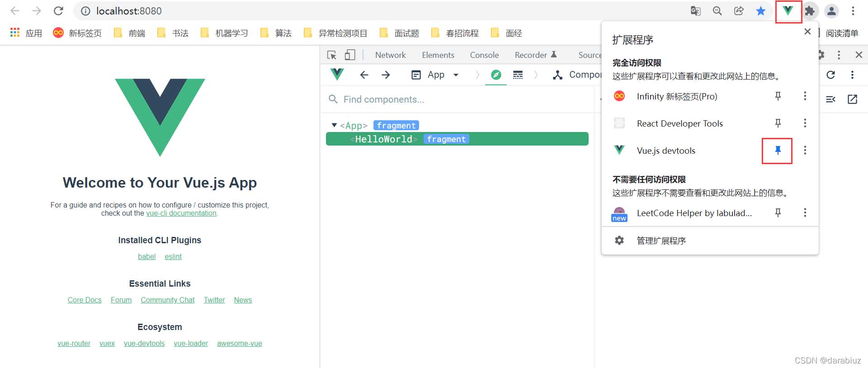The image size is (868, 368).
Task: Click the translate page icon
Action: pyautogui.click(x=696, y=11)
